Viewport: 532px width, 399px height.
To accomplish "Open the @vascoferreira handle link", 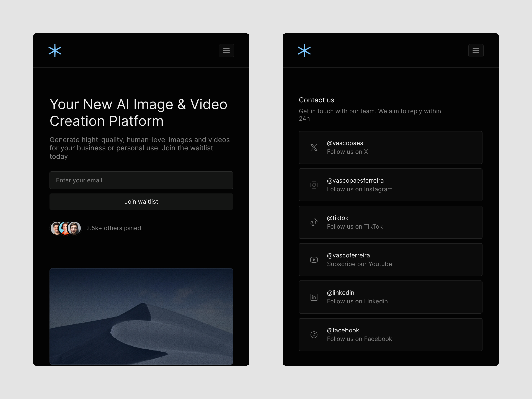I will point(348,255).
